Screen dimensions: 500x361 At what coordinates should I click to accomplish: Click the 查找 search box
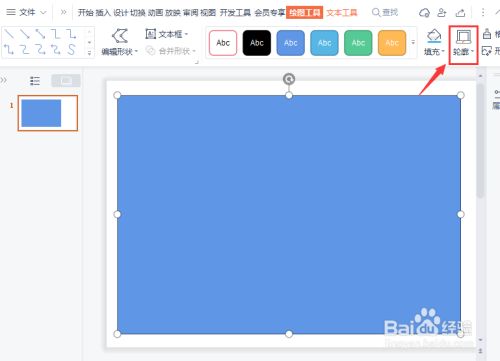click(x=385, y=13)
